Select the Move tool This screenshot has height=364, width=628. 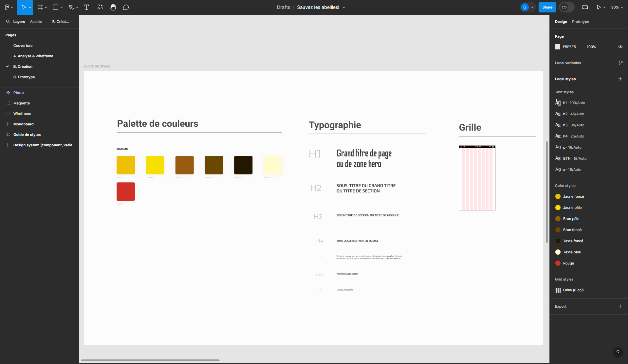click(25, 7)
